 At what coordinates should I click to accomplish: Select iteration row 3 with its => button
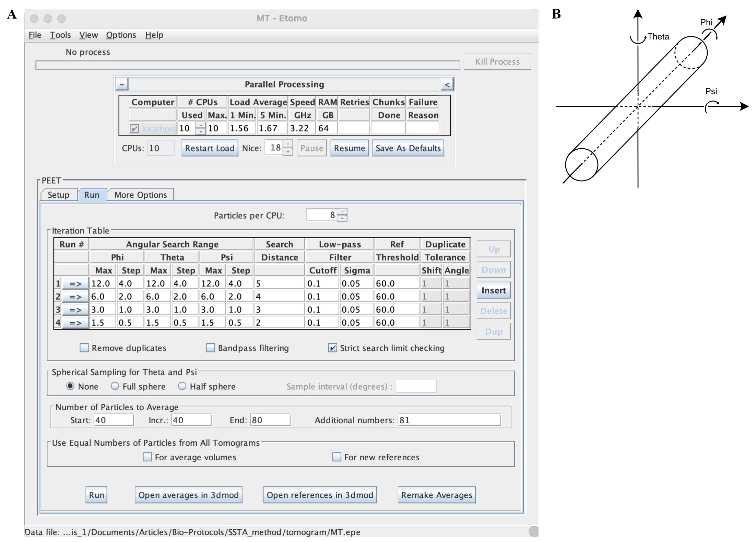(75, 310)
